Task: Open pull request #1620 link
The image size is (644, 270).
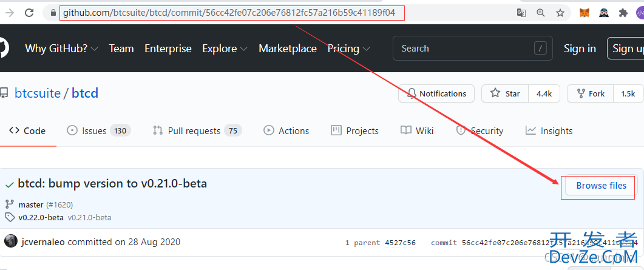Action: [59, 204]
